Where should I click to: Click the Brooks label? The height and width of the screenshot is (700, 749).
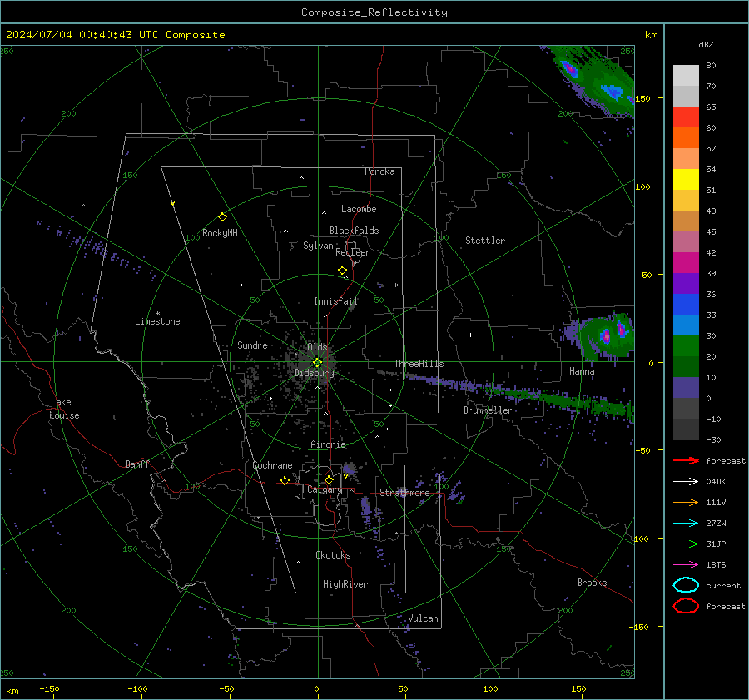click(592, 583)
